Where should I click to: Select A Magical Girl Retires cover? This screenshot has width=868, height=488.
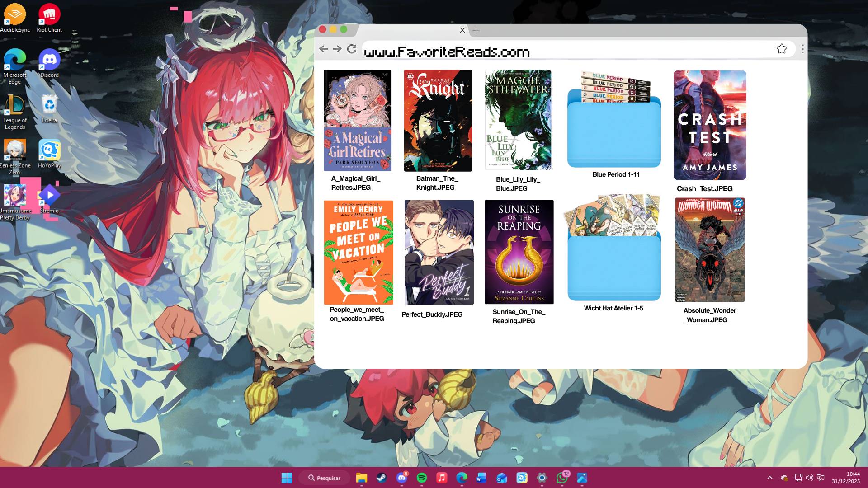(x=357, y=120)
